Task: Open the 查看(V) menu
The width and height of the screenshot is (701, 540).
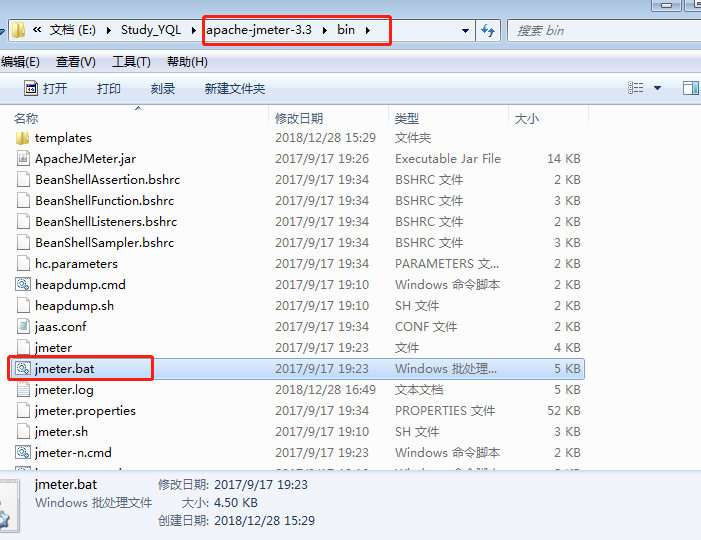Action: (76, 62)
